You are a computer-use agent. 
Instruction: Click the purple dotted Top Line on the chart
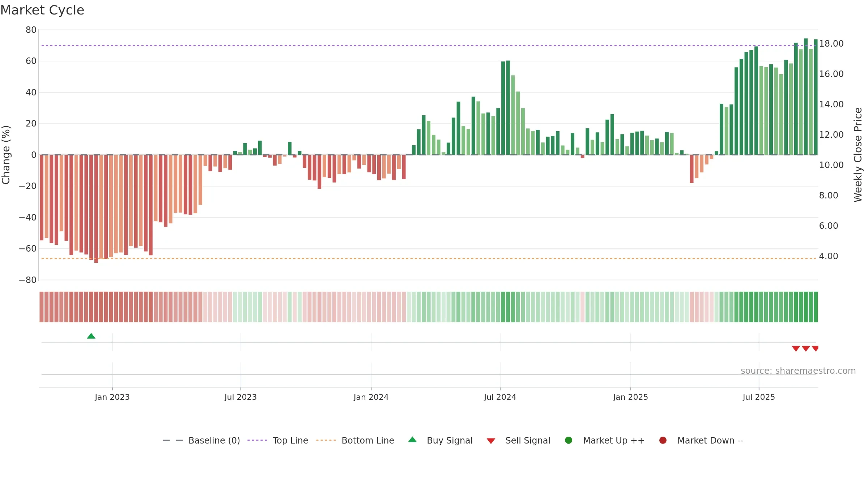(x=429, y=46)
